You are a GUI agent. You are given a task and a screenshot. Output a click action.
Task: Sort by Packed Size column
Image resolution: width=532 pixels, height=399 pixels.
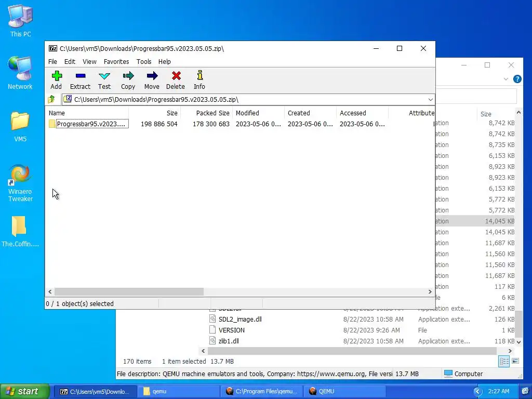pos(206,113)
